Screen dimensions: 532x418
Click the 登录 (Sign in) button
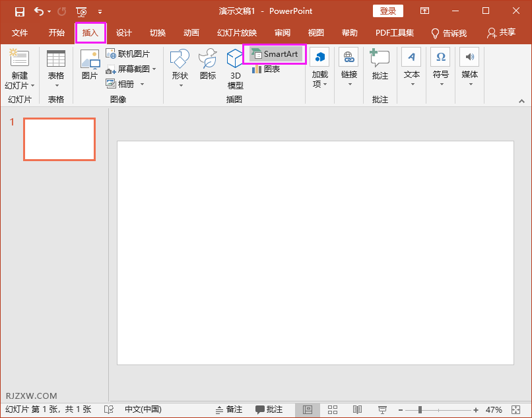click(388, 11)
